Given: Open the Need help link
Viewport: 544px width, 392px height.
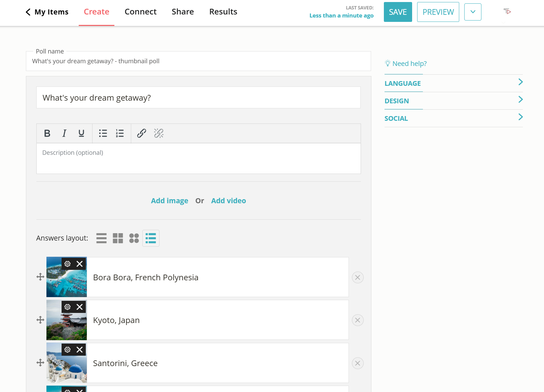Looking at the screenshot, I should coord(406,64).
